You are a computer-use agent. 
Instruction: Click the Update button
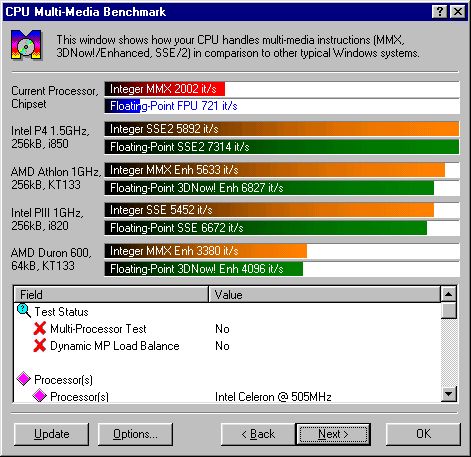(x=52, y=434)
